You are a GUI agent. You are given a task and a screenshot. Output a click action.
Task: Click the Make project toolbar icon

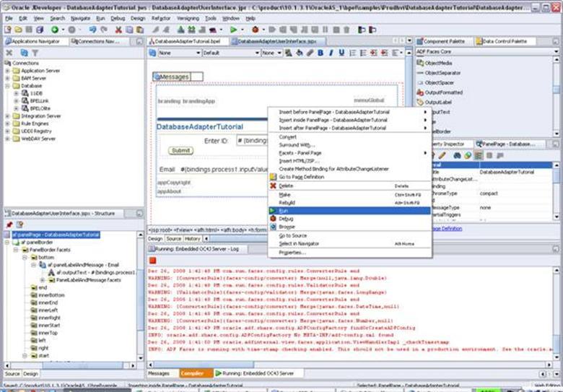coord(181,30)
